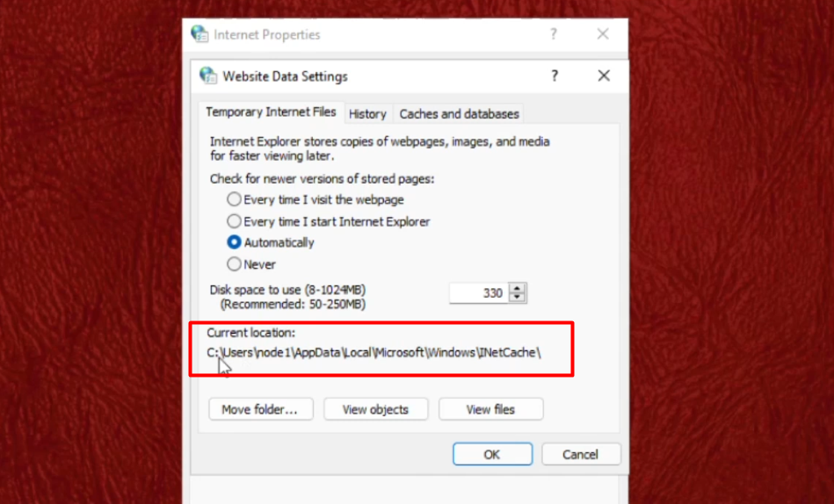This screenshot has height=504, width=834.
Task: Increase disk space with up arrow
Action: click(517, 288)
